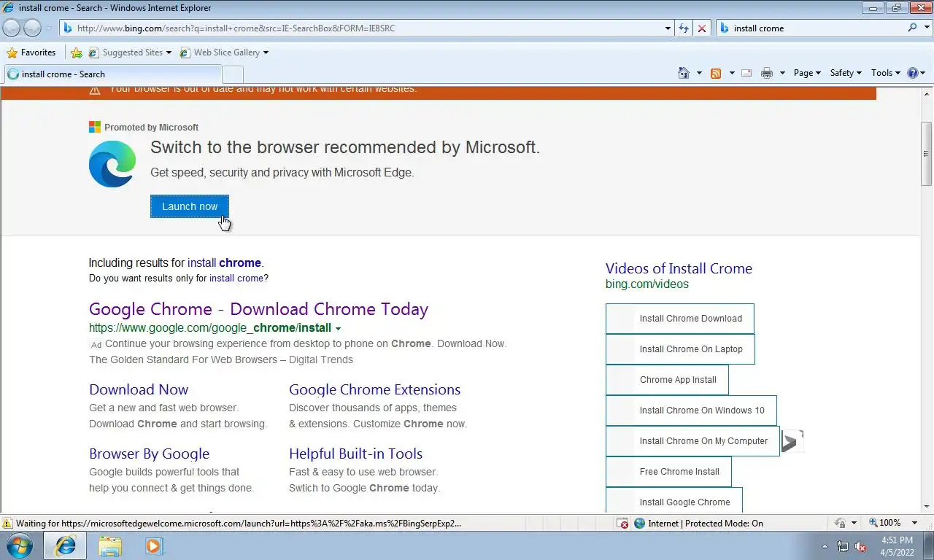Click Install Chrome Download video suggestion
This screenshot has height=560, width=934.
(679, 319)
